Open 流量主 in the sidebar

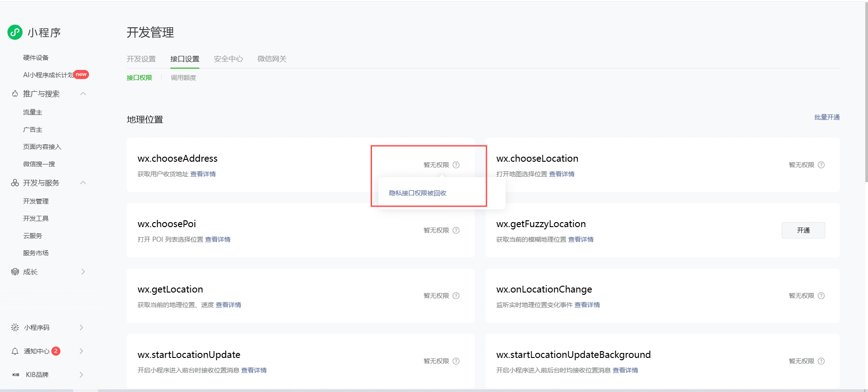(x=33, y=112)
